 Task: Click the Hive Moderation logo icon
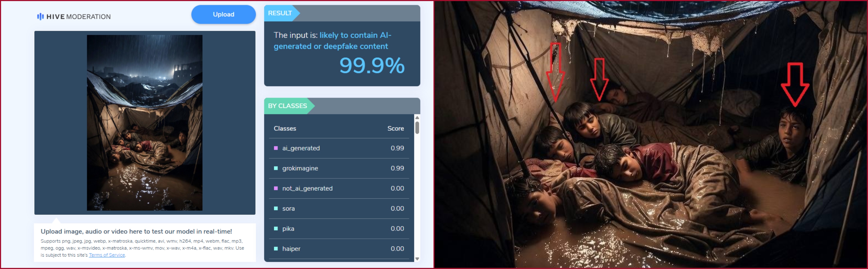tap(40, 16)
